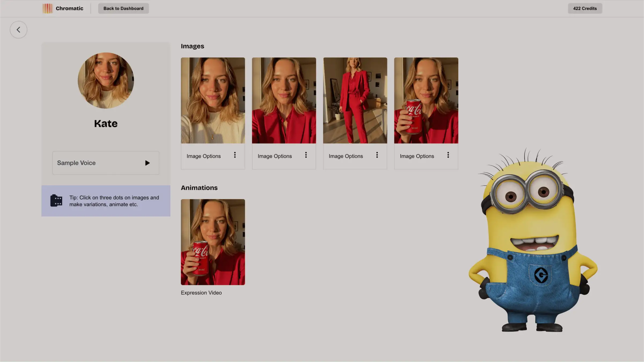Click the Chromatic logo icon

coord(48,8)
